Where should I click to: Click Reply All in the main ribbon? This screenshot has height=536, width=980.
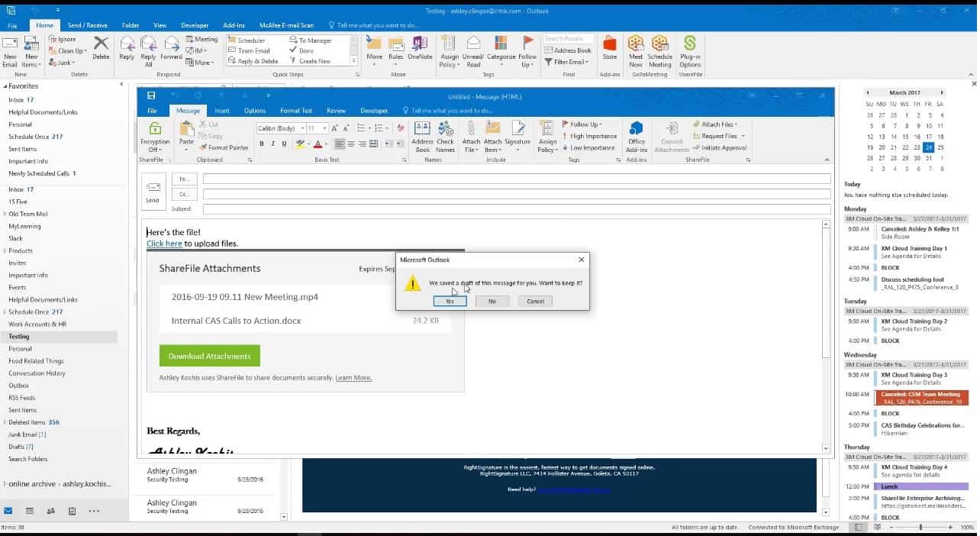click(x=148, y=50)
